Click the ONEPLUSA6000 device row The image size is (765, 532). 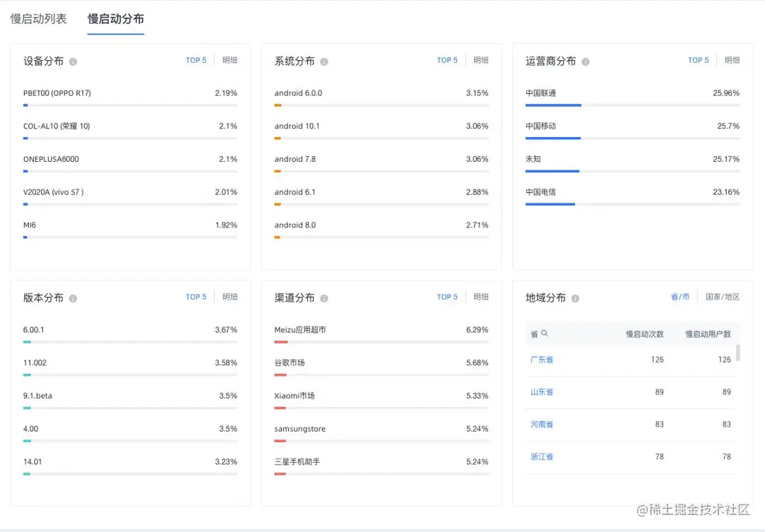click(x=130, y=163)
